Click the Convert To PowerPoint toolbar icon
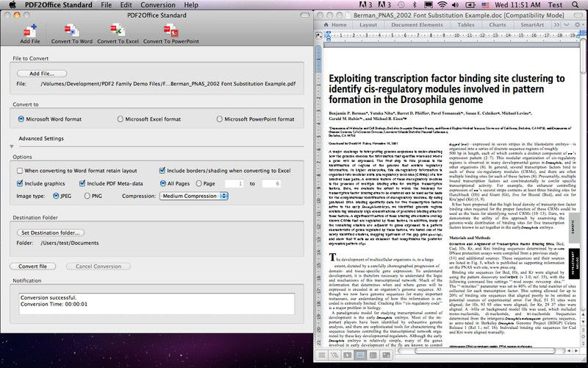Viewport: 588px width, 368px height. (171, 33)
